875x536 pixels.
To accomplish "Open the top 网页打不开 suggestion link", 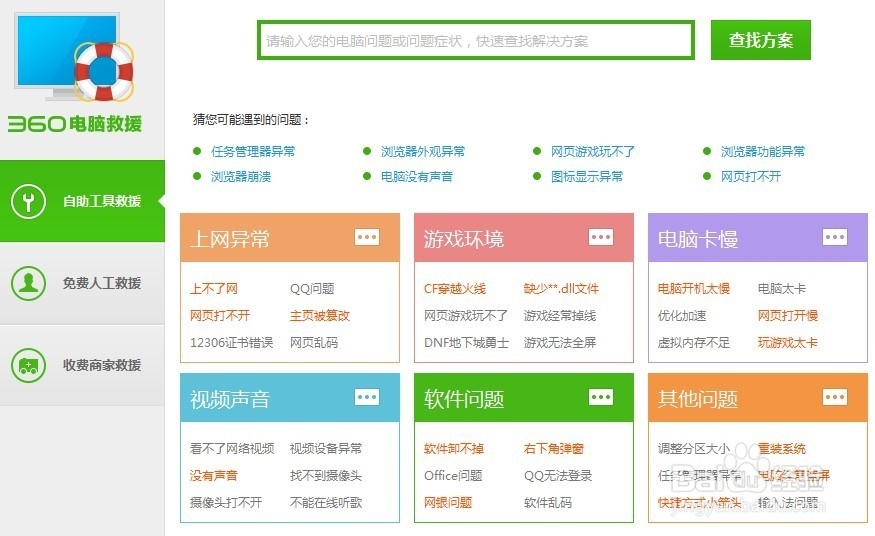I will (x=751, y=177).
